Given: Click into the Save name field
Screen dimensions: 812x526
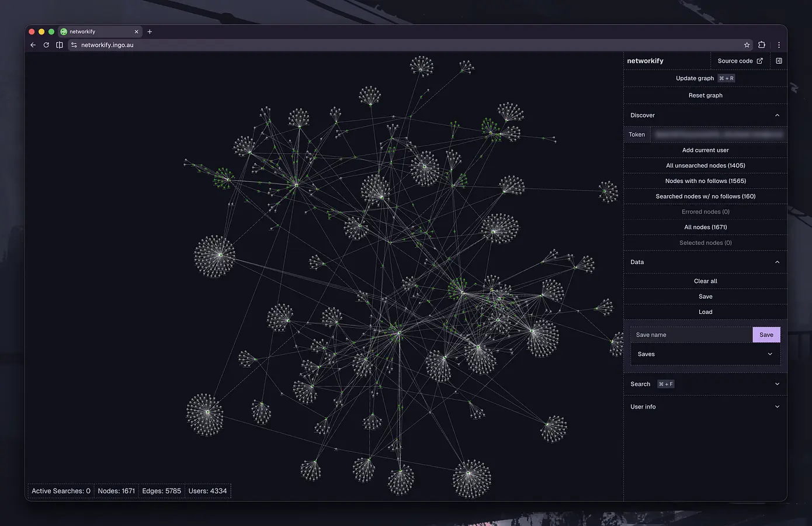Looking at the screenshot, I should 690,335.
